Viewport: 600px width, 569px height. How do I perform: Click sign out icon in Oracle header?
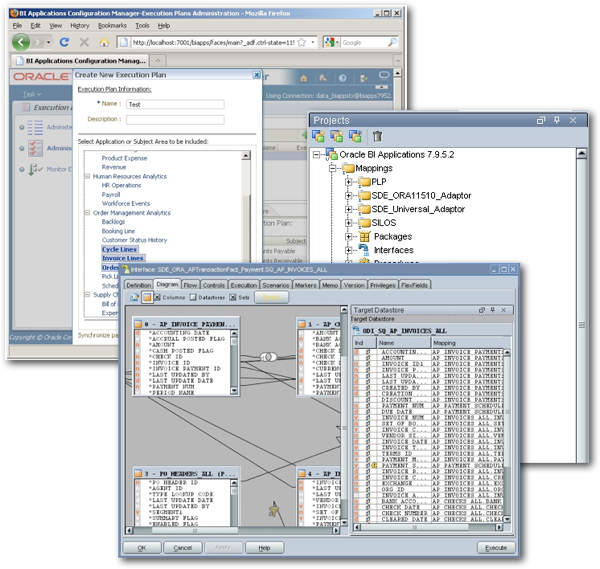coord(363,78)
